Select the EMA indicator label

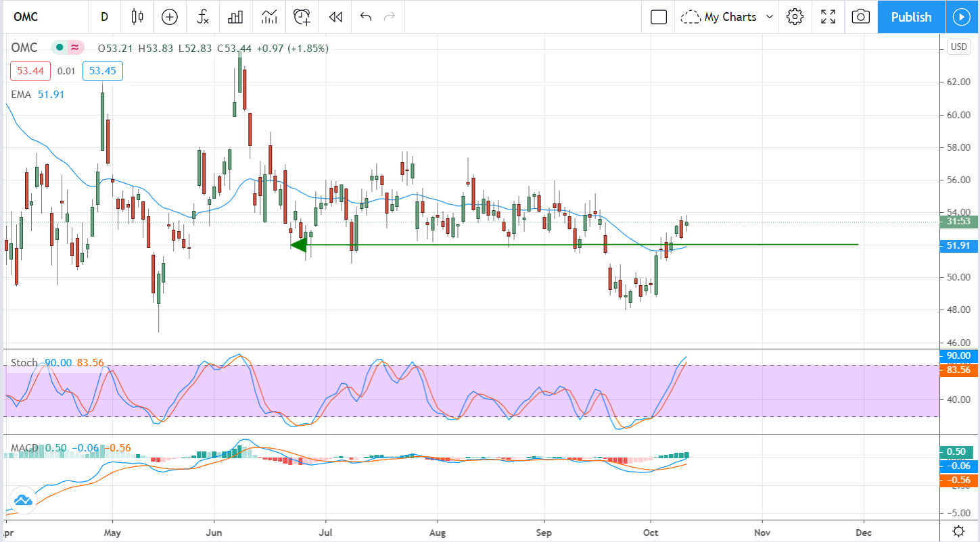(21, 95)
